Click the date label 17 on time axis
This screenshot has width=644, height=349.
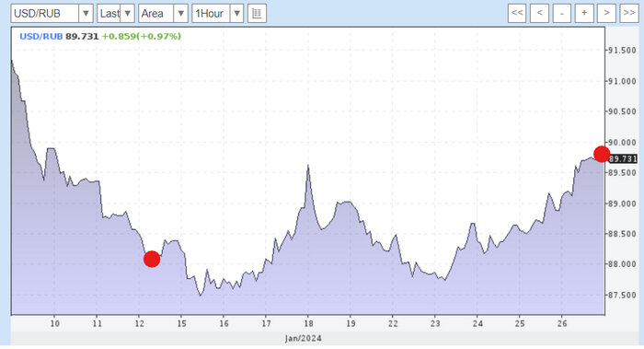266,324
